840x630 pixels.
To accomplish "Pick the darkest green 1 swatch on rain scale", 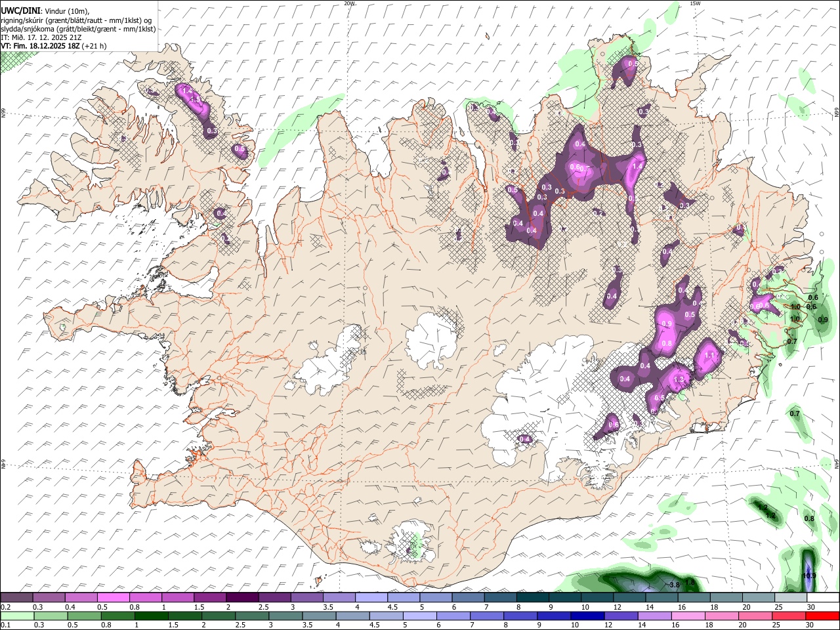I will coord(152,616).
